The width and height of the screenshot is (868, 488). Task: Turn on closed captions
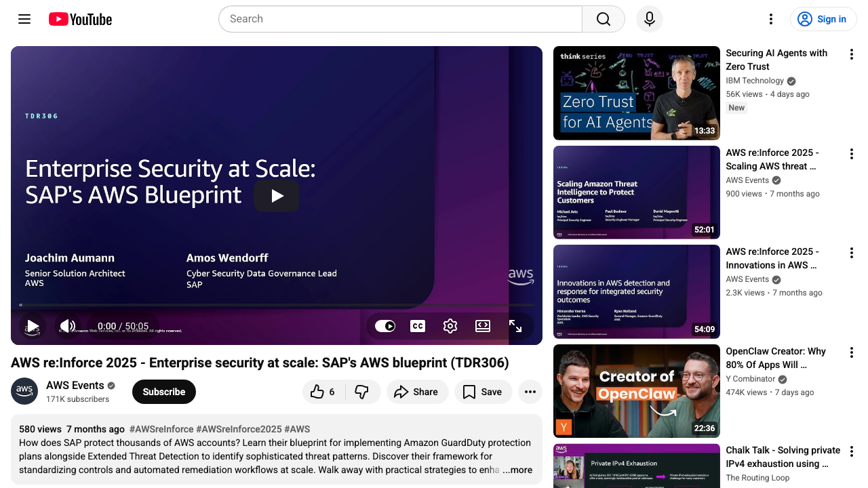[418, 326]
